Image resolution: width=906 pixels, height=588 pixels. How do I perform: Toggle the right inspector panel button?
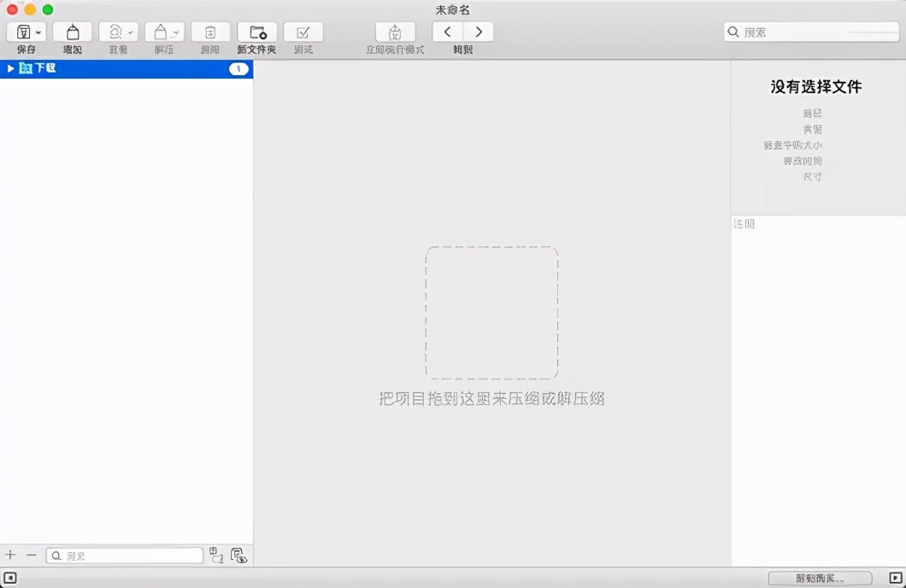895,578
